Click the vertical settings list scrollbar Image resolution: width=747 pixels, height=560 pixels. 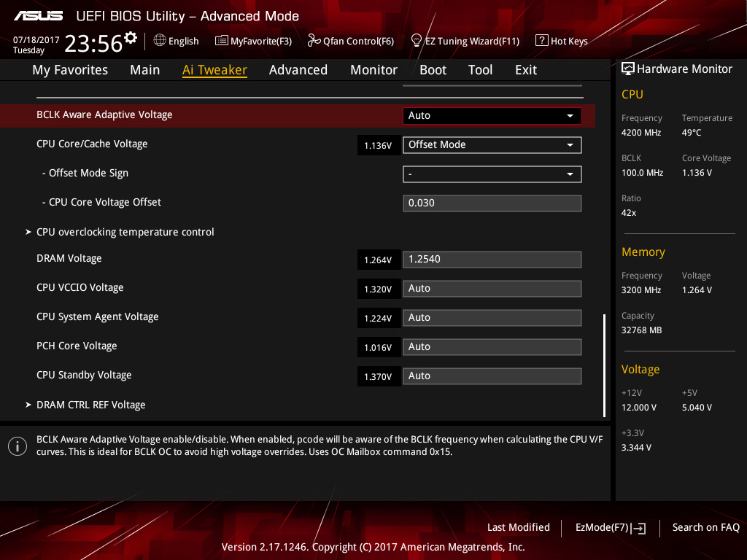[604, 365]
